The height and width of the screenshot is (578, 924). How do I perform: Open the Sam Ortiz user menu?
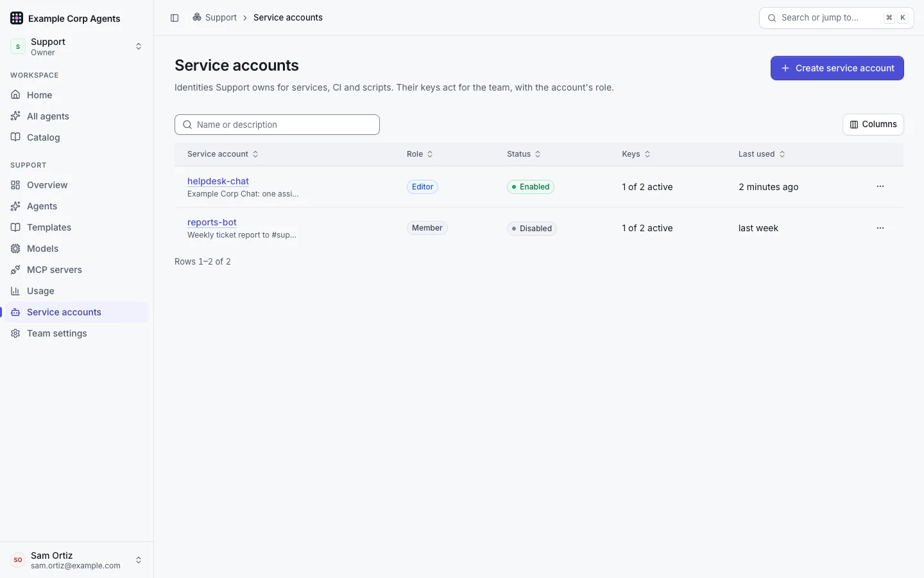[77, 560]
